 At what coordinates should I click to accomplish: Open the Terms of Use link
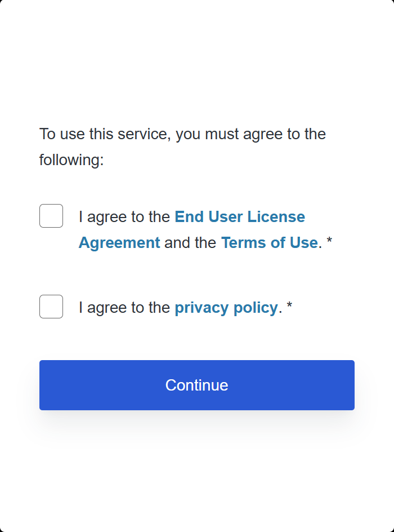click(x=270, y=242)
